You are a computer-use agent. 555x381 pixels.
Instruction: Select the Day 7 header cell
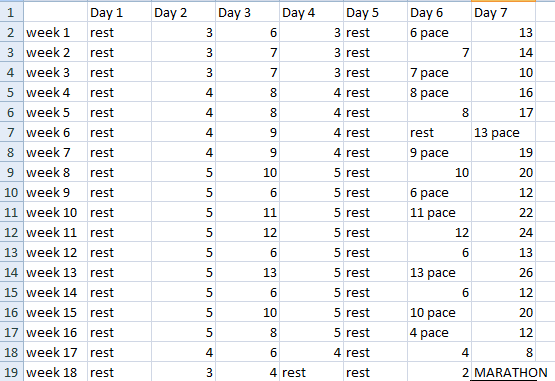(503, 12)
